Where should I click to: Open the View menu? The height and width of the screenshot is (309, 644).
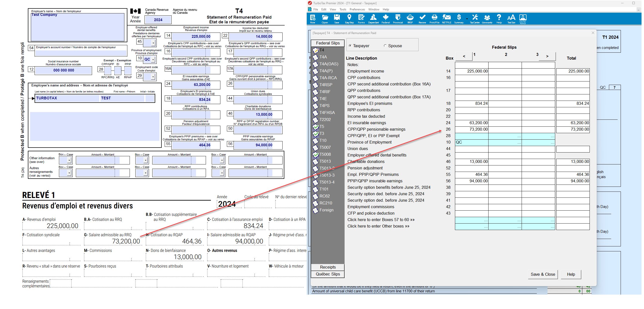[333, 9]
